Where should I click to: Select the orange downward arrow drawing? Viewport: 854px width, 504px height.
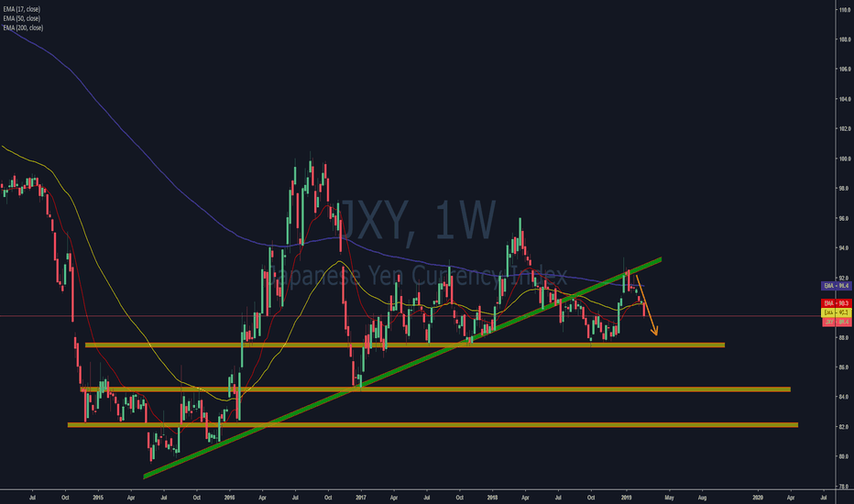tap(648, 306)
